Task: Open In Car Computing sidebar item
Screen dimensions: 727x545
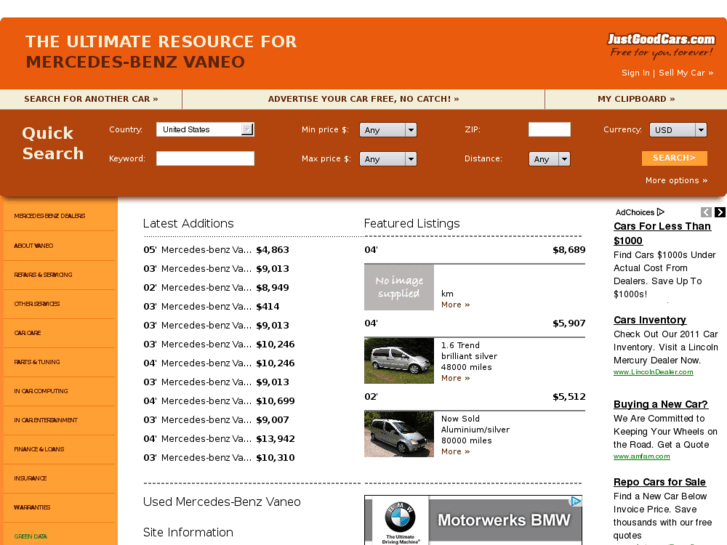Action: pyautogui.click(x=41, y=391)
